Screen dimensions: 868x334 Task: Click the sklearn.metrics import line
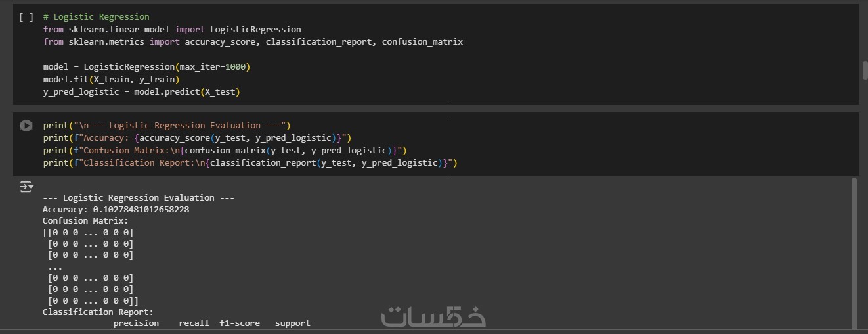(253, 42)
